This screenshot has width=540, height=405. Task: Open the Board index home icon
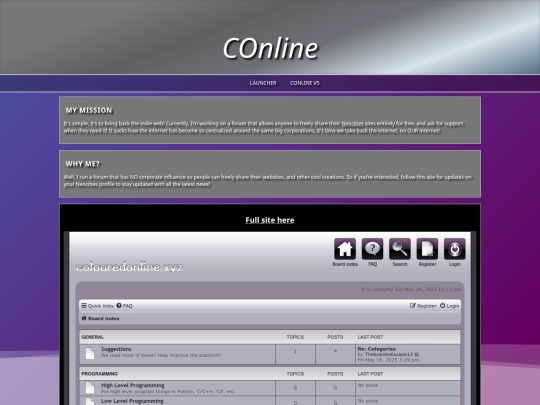coord(345,249)
